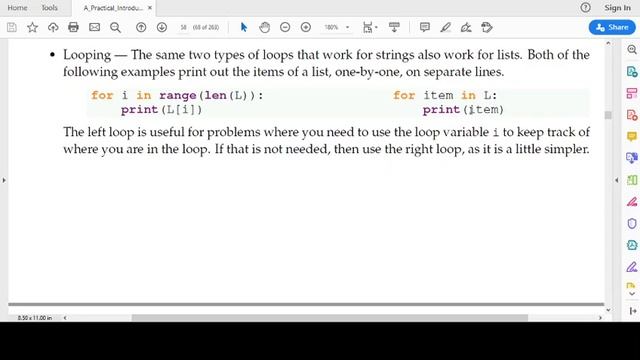
Task: Open Organize Pages pink sidebar icon
Action: pos(632,93)
